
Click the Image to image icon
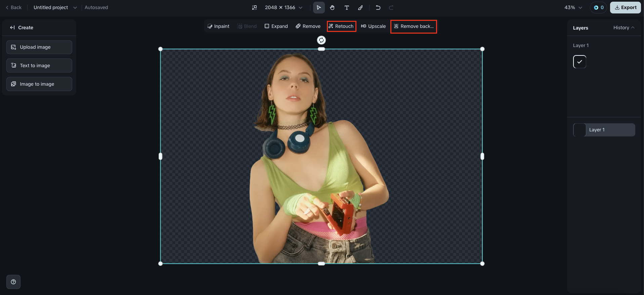coord(13,84)
